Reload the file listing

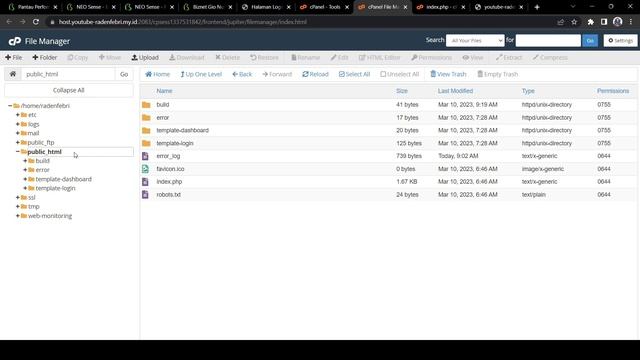tap(315, 74)
